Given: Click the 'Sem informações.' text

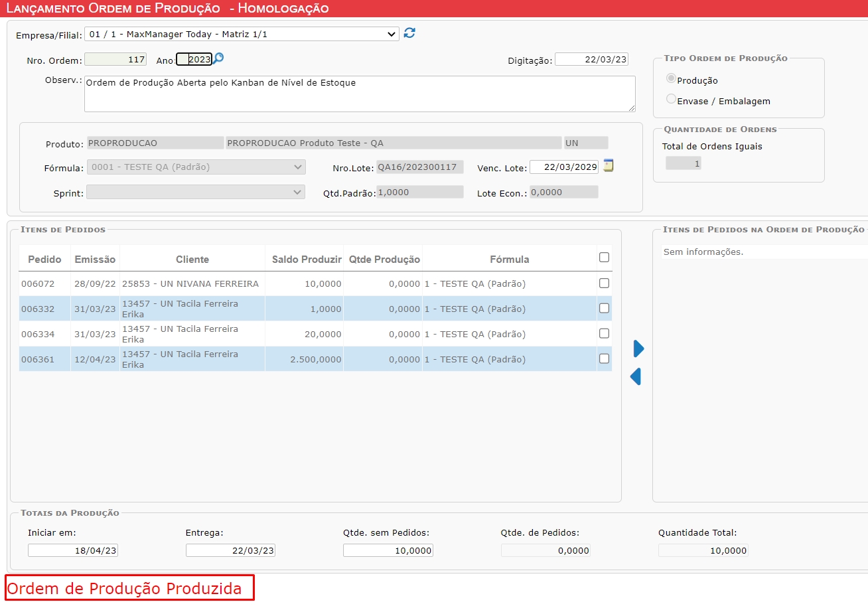Looking at the screenshot, I should [x=703, y=252].
